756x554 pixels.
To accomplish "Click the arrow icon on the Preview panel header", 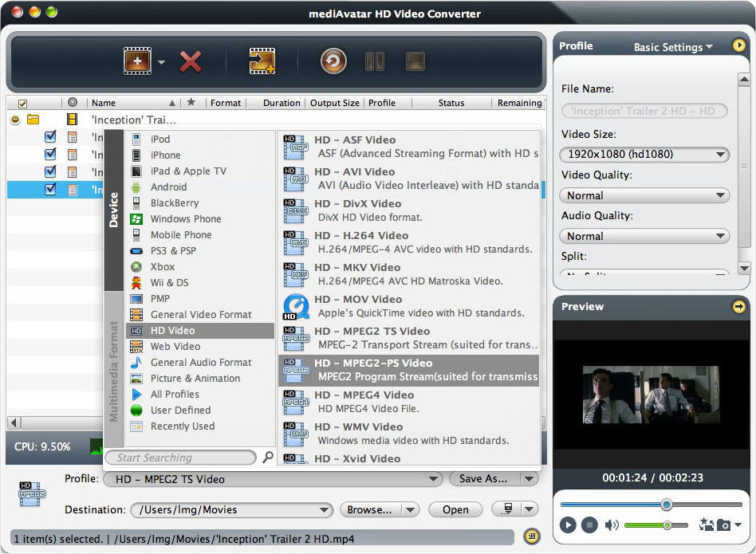I will (738, 306).
